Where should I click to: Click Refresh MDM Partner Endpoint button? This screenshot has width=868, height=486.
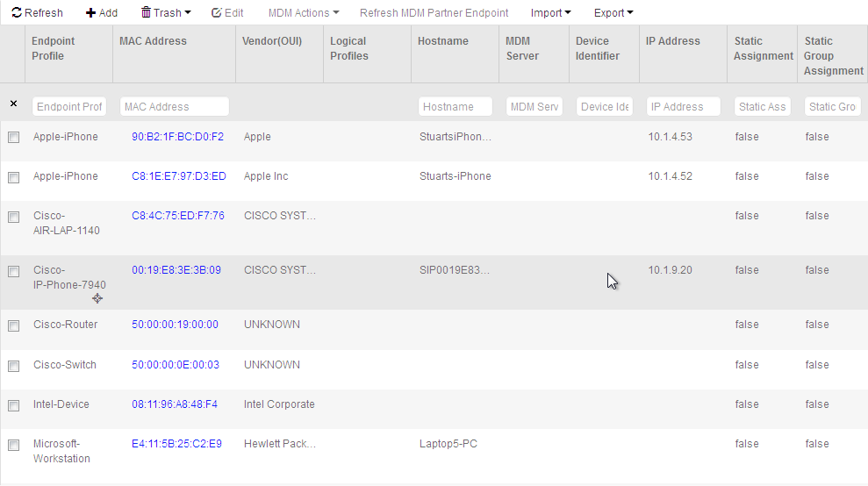tap(434, 13)
